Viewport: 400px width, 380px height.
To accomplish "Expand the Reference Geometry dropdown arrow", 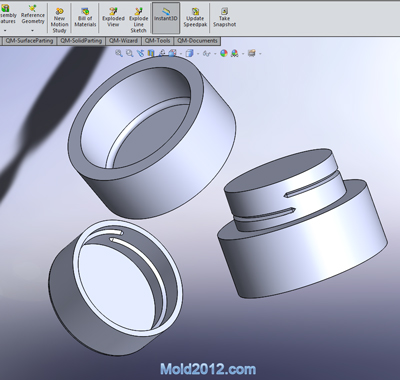I will pyautogui.click(x=32, y=31).
